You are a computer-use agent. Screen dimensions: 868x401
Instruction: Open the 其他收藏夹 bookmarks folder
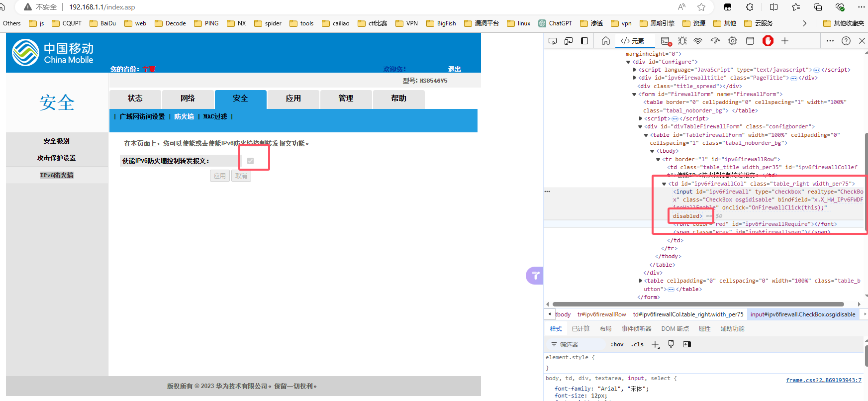pos(844,23)
